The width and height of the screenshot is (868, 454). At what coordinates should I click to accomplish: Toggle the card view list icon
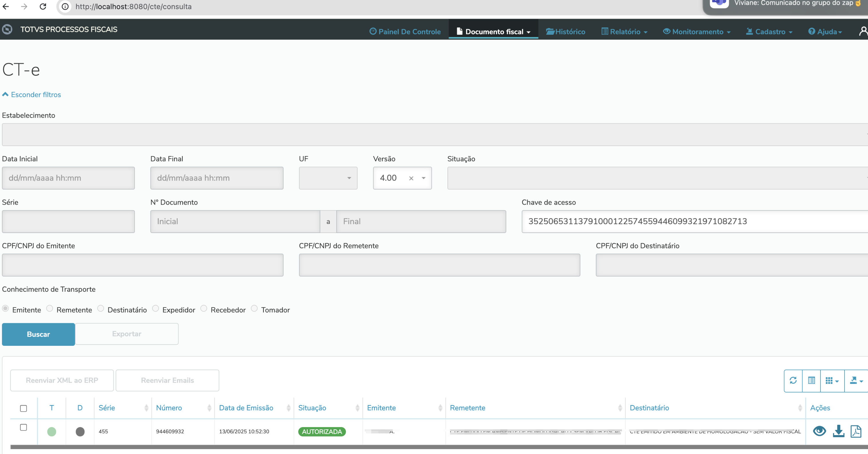(811, 380)
